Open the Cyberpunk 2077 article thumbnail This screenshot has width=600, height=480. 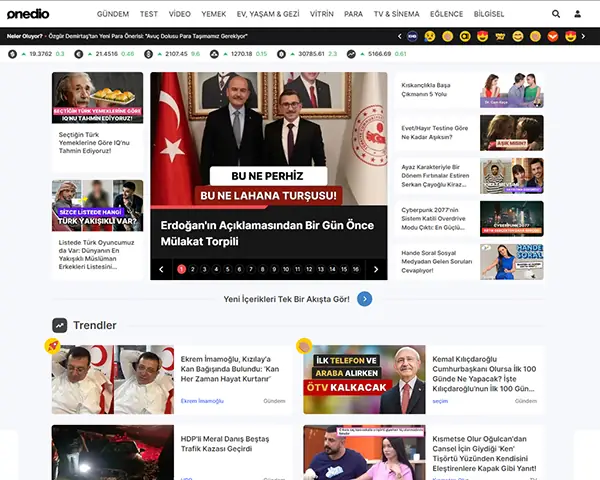pos(512,219)
